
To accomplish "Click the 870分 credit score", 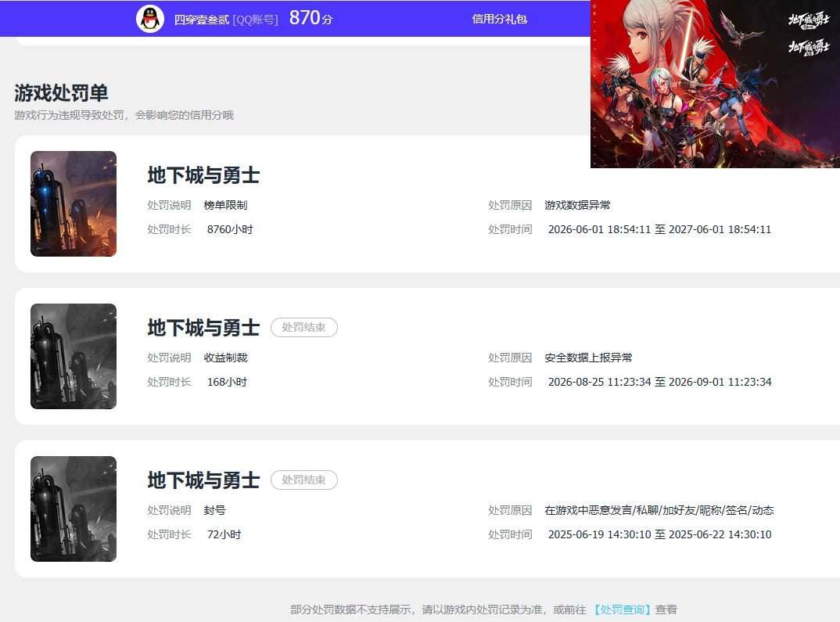I will [311, 18].
